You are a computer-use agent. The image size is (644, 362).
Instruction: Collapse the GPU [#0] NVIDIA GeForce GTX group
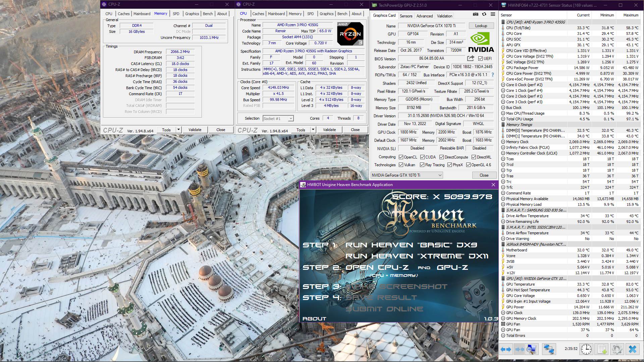(x=503, y=279)
